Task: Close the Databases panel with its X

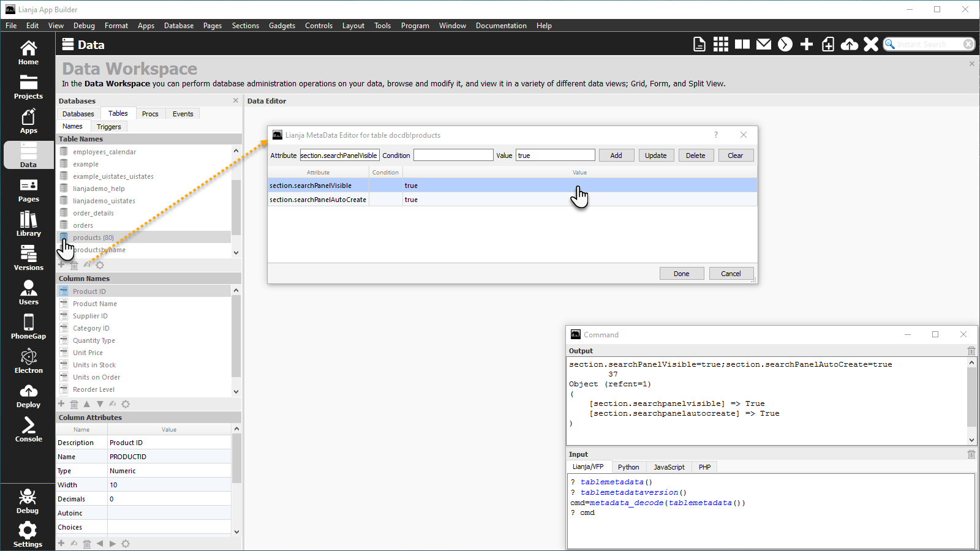Action: pos(236,100)
